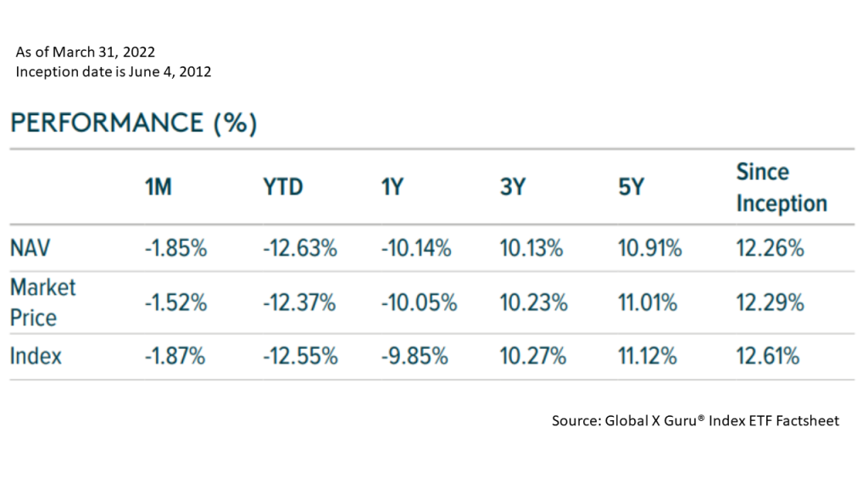Click Index 3Y value 10.27%
This screenshot has height=488, width=868.
[x=533, y=356]
